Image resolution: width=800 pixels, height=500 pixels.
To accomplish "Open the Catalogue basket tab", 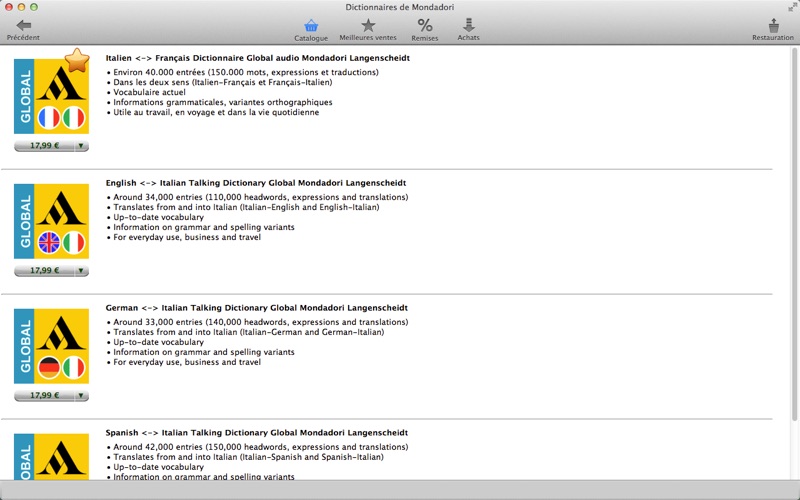I will click(x=311, y=30).
